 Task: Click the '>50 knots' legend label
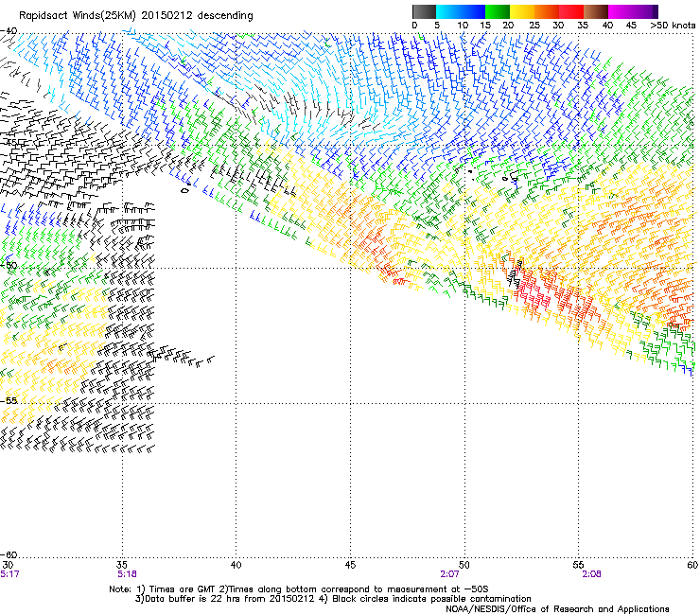click(x=673, y=26)
